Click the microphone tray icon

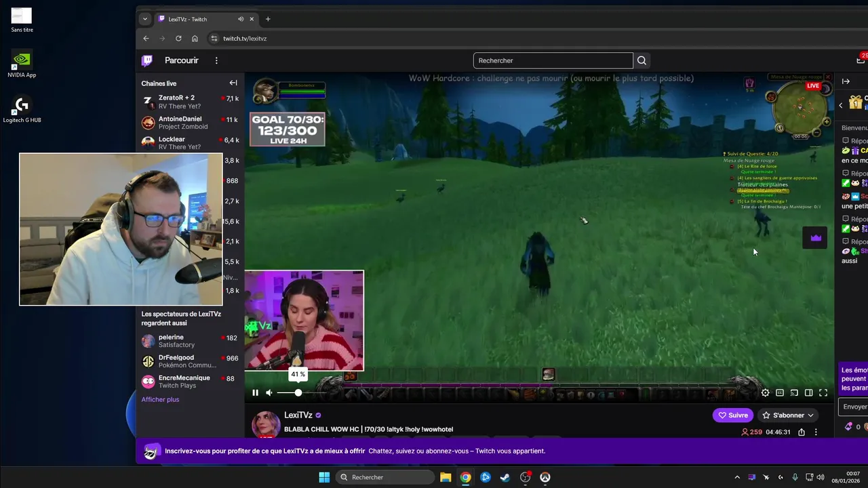click(795, 477)
